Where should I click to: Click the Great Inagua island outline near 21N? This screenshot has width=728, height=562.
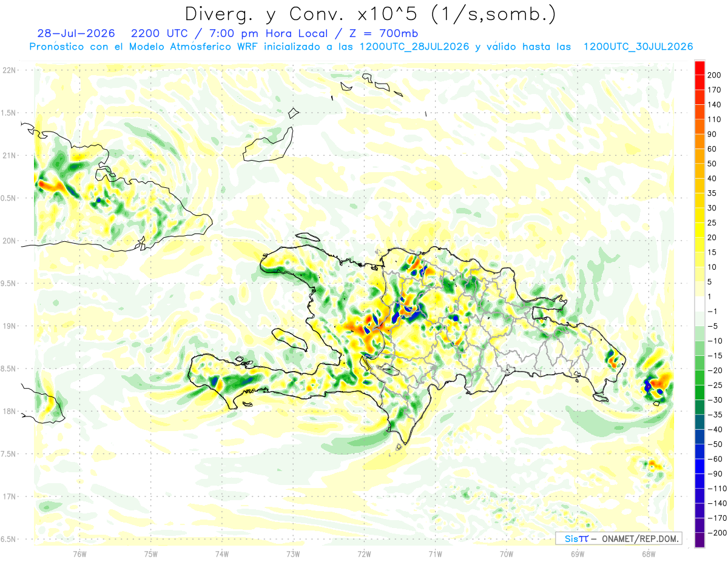pyautogui.click(x=267, y=145)
